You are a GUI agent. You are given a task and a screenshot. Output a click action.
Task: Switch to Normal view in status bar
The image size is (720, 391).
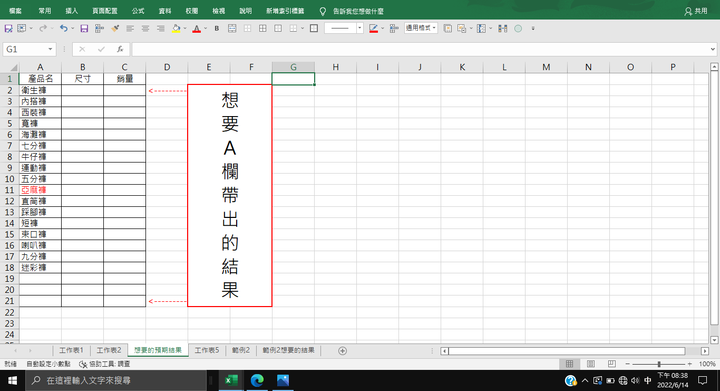click(569, 364)
